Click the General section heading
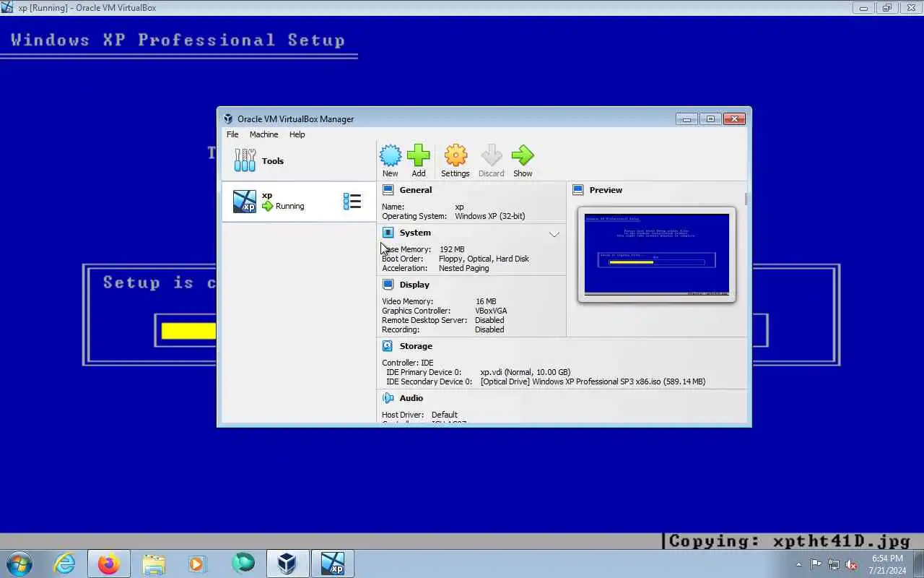 [x=416, y=190]
